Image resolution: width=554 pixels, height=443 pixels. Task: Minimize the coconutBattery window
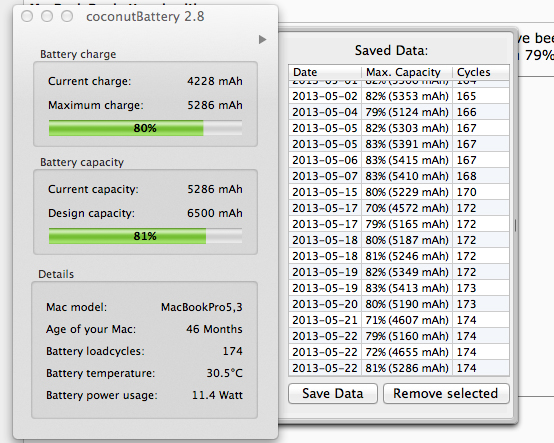(x=47, y=16)
